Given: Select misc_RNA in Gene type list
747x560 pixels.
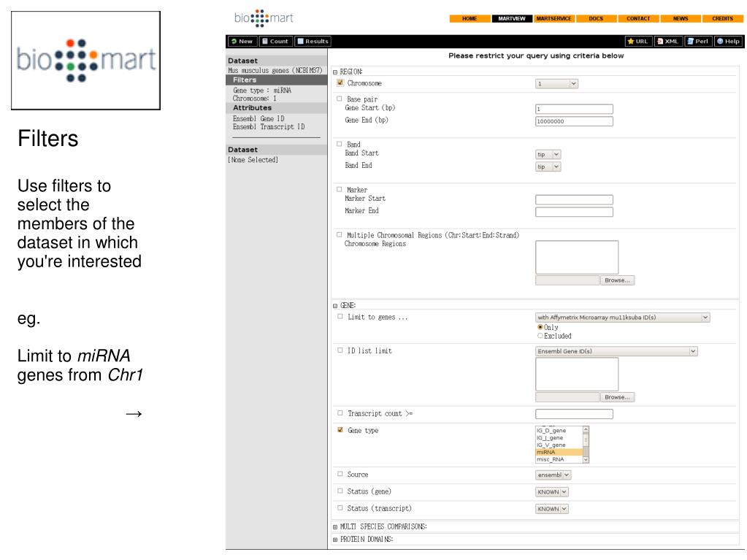Looking at the screenshot, I should (559, 459).
